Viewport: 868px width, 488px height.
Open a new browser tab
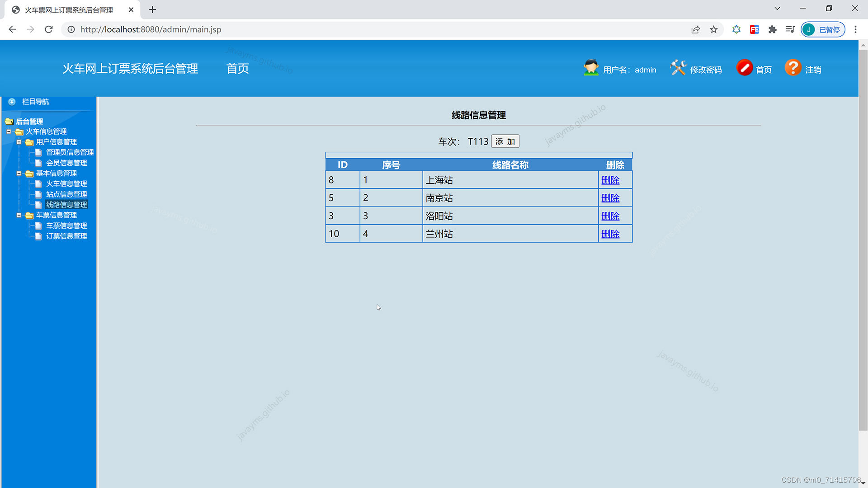point(152,9)
